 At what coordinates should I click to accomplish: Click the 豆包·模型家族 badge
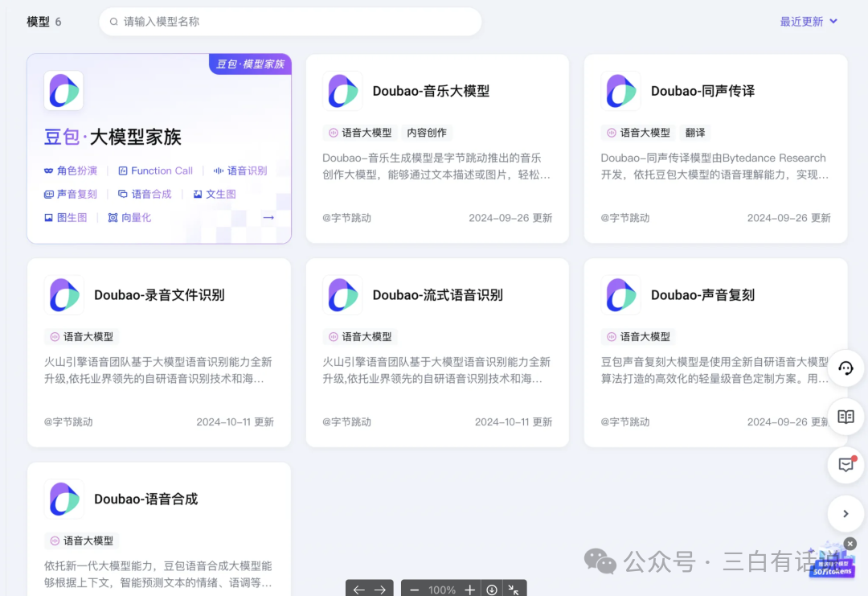250,64
